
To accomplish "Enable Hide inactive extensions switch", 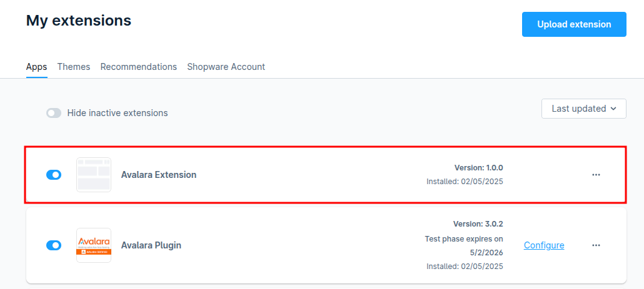I will 54,113.
